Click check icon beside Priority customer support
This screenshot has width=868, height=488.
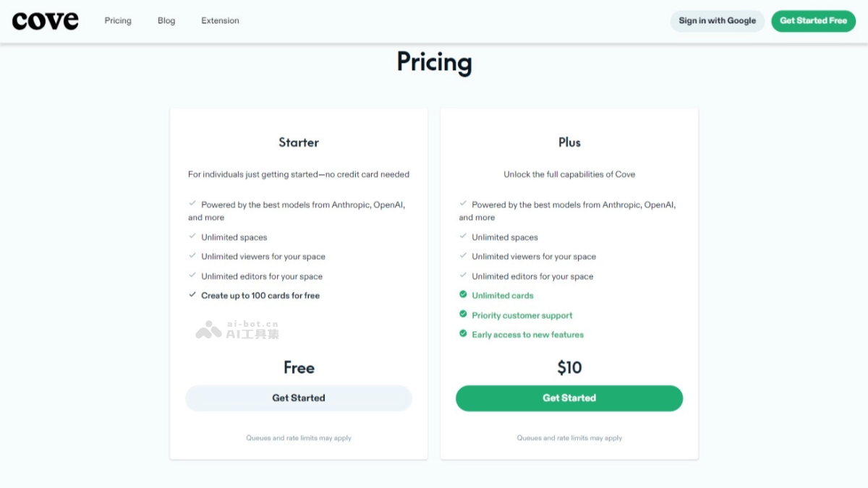[463, 314]
